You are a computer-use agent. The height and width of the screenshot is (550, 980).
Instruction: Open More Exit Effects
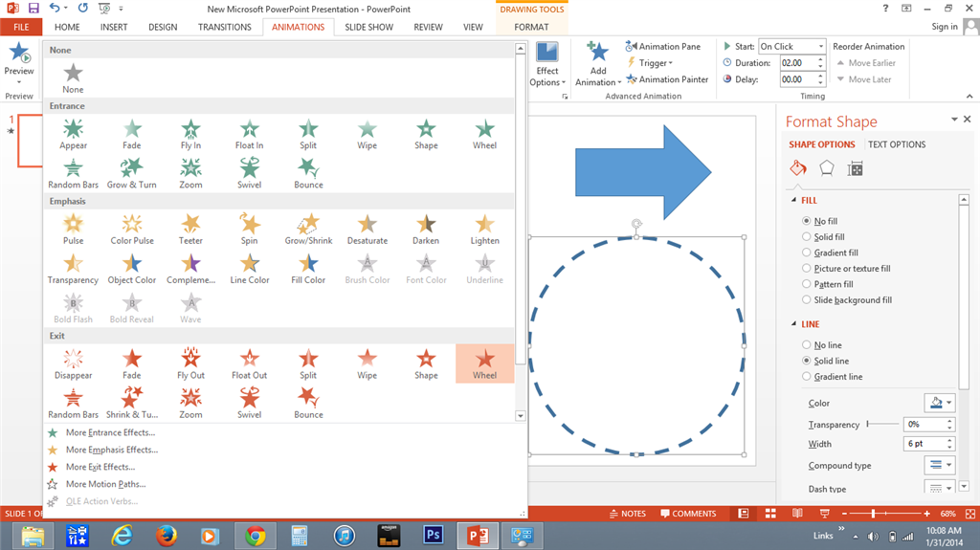(100, 467)
